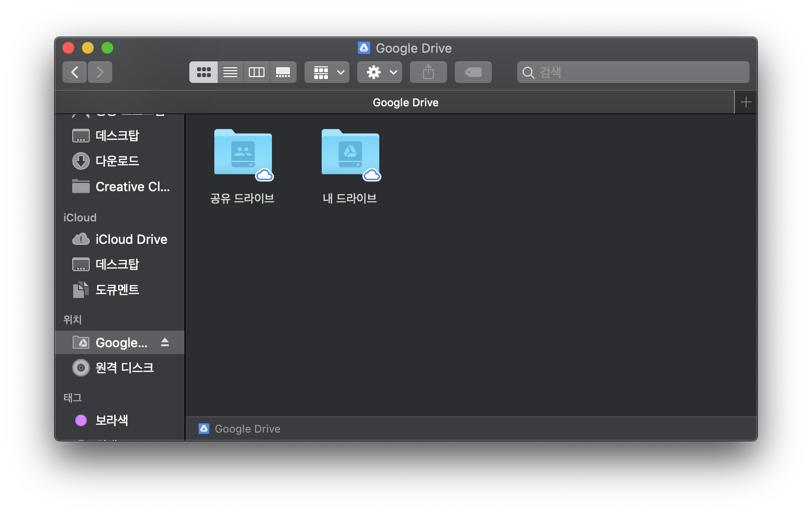Click the 태그 section header

coord(73,398)
